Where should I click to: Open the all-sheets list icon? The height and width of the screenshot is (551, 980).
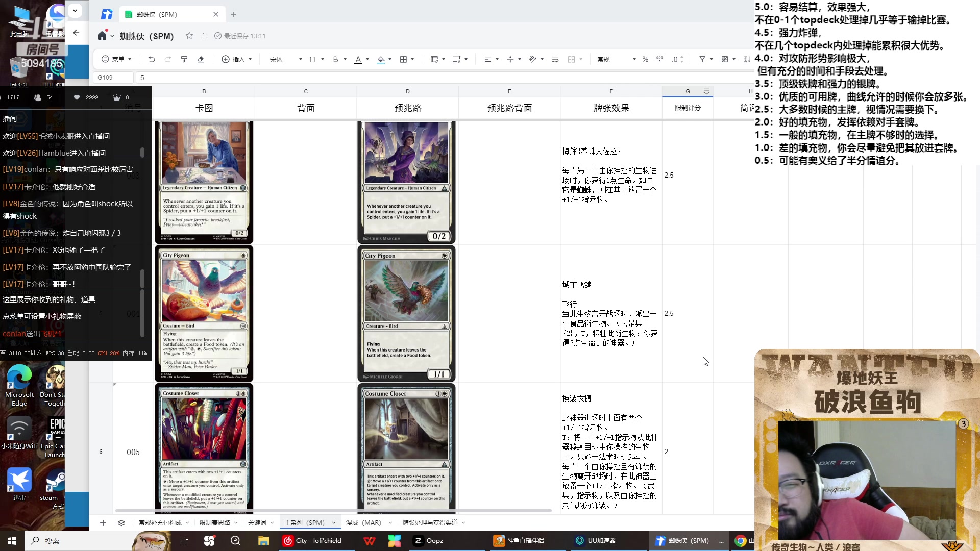[121, 523]
